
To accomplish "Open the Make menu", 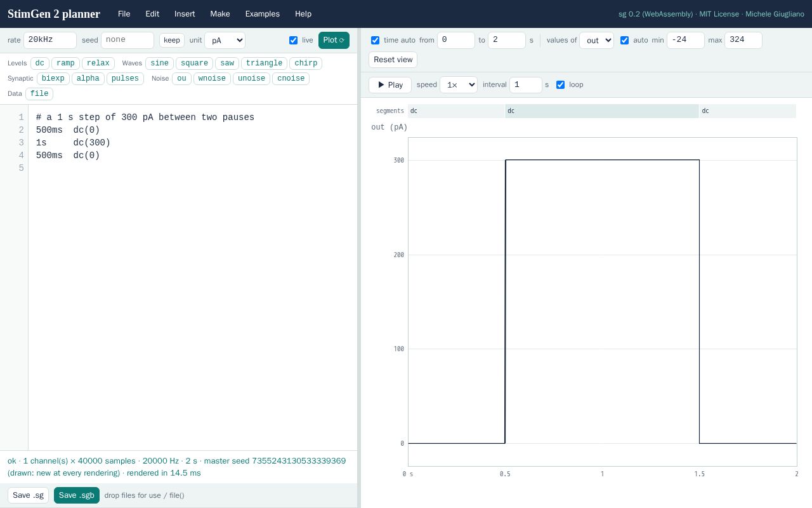I will pyautogui.click(x=220, y=14).
